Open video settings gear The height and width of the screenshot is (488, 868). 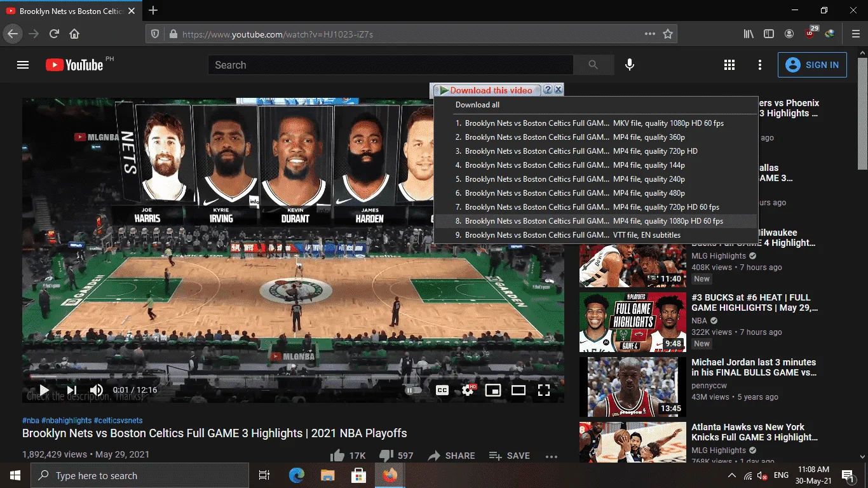click(468, 390)
